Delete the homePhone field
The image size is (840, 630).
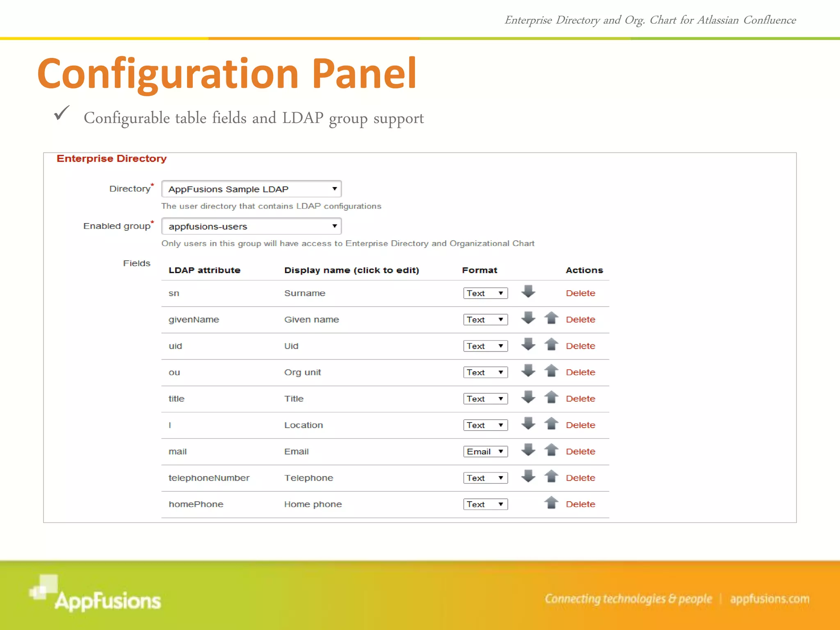(580, 504)
